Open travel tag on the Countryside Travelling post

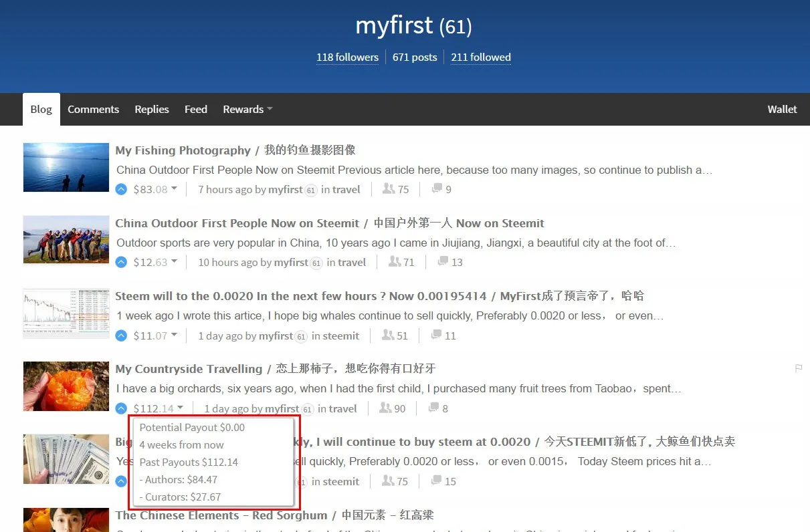343,408
